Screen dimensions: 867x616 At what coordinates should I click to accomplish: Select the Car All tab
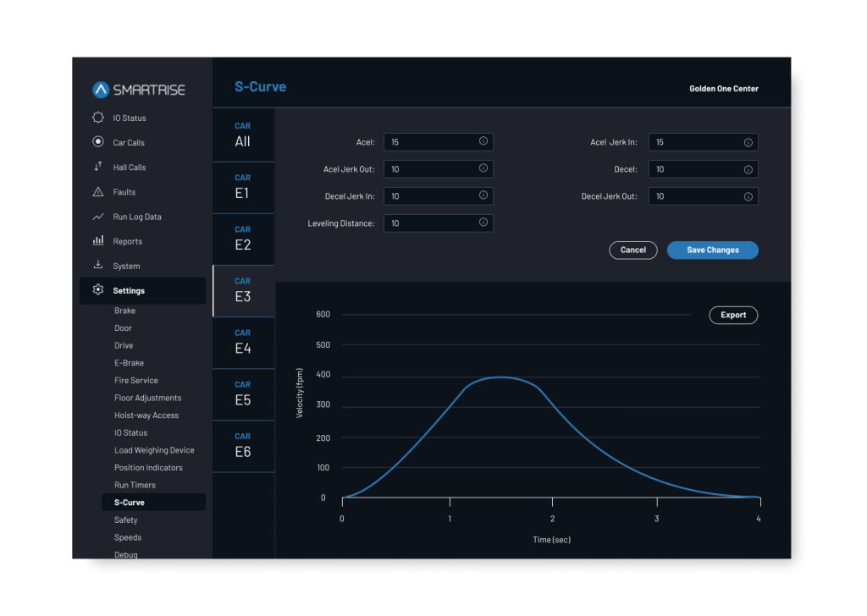tap(243, 135)
